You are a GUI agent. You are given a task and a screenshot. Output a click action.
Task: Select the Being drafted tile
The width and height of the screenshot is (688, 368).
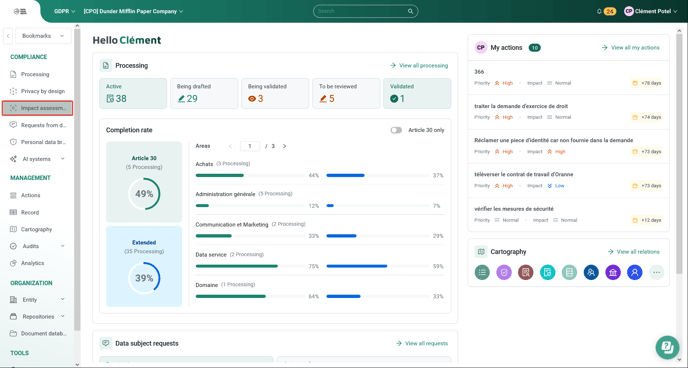click(x=204, y=93)
